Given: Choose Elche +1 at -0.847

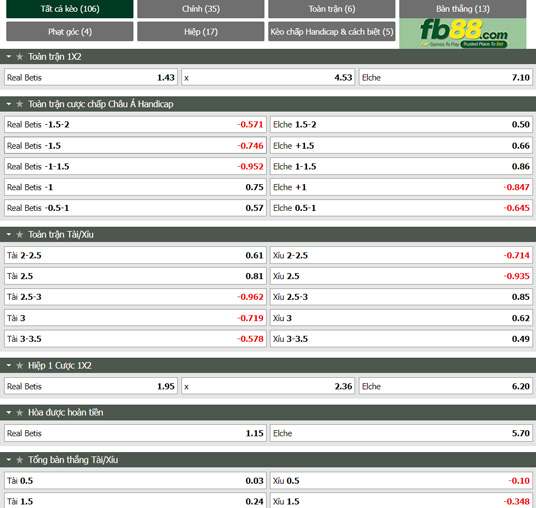Looking at the screenshot, I should pyautogui.click(x=401, y=187).
